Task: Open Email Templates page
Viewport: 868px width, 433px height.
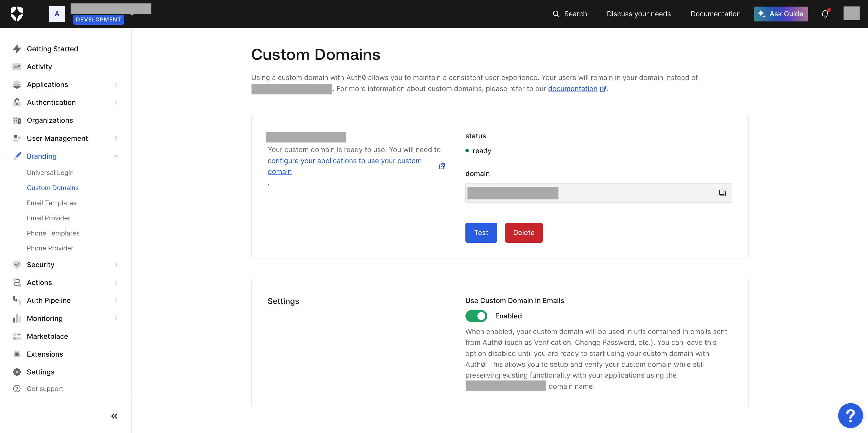Action: click(x=52, y=203)
